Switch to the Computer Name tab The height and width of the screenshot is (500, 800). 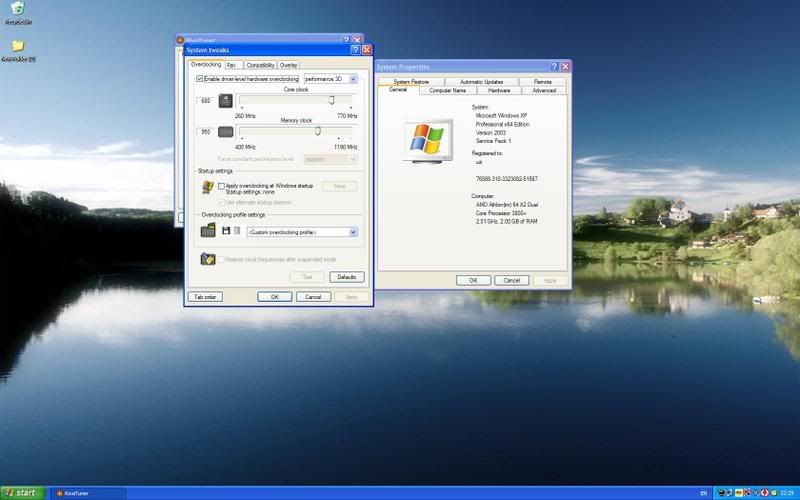[x=447, y=90]
